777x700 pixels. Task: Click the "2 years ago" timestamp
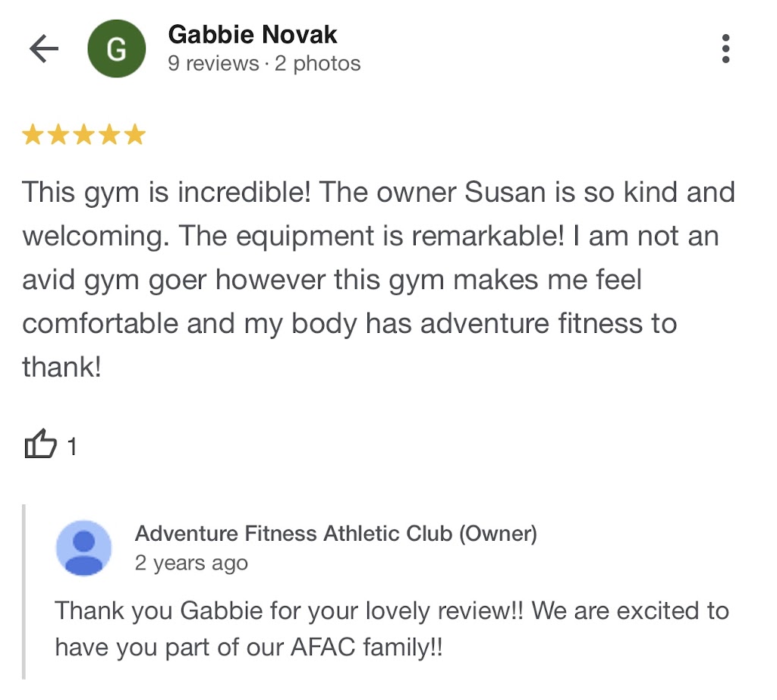(x=191, y=563)
